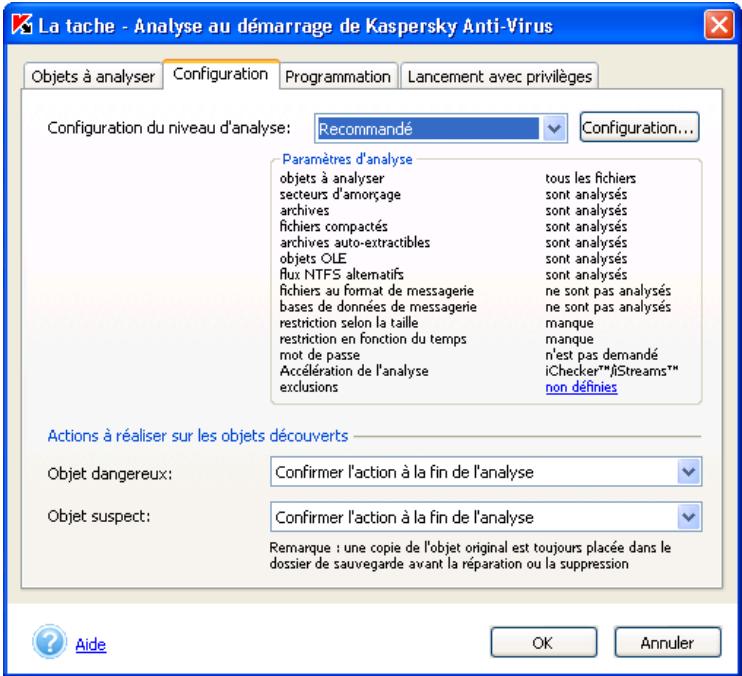Click the Configuration... button
Image resolution: width=742 pixels, height=676 pixels.
coord(639,127)
